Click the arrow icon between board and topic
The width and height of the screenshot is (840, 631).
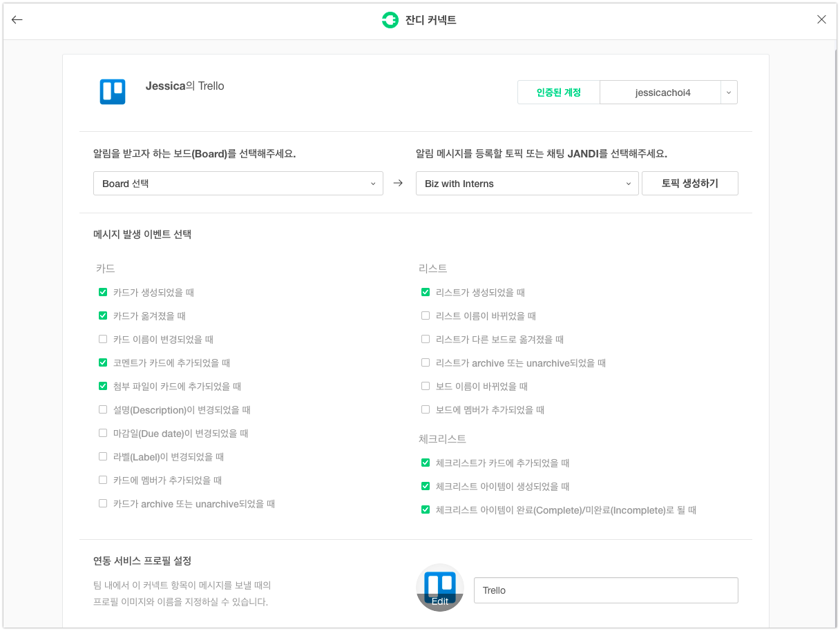(x=398, y=184)
